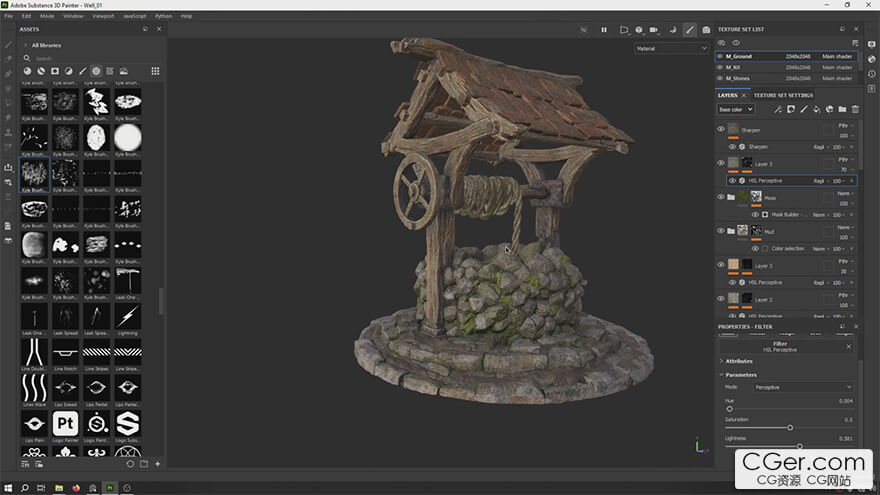Screen dimensions: 880x495
Task: Open the perspective view options icon
Action: [624, 30]
